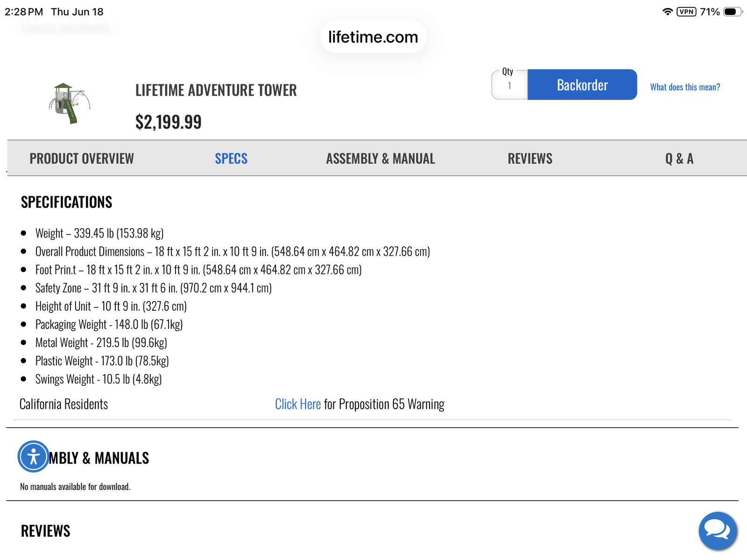Screen dimensions: 747x560
Task: Switch to the Product Overview tab
Action: pos(82,159)
